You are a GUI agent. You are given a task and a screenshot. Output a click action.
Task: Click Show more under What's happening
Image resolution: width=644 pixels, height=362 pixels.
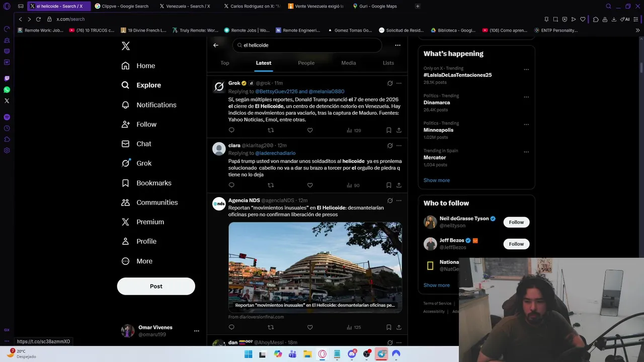pyautogui.click(x=437, y=180)
